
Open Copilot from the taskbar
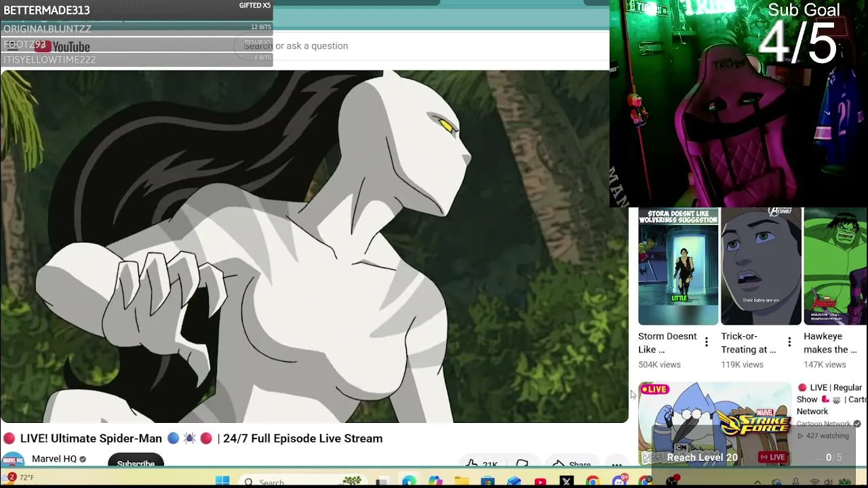pyautogui.click(x=435, y=482)
